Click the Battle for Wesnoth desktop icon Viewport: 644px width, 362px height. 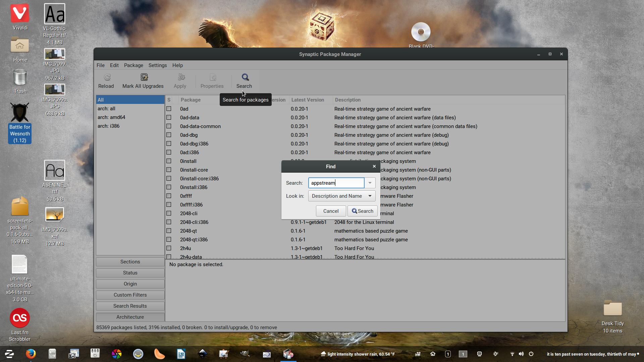[20, 113]
